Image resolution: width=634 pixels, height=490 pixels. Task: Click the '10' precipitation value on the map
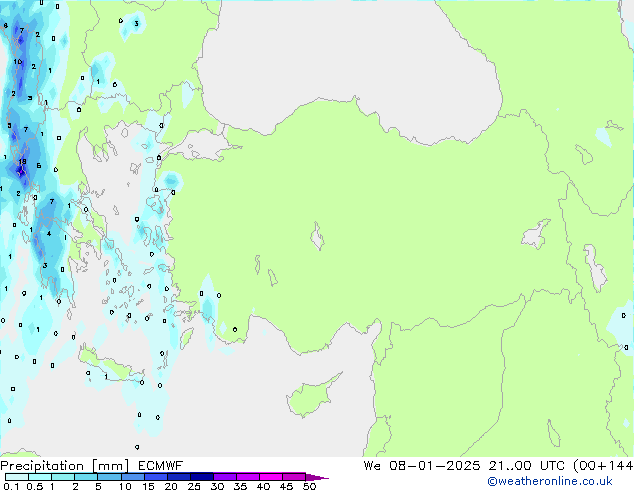click(17, 61)
